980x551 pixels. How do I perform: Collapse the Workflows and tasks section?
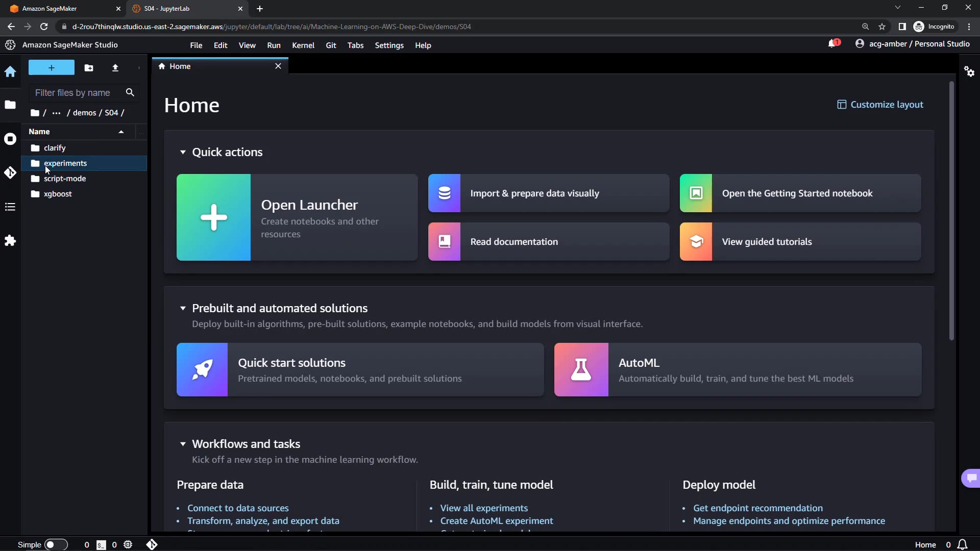[183, 444]
